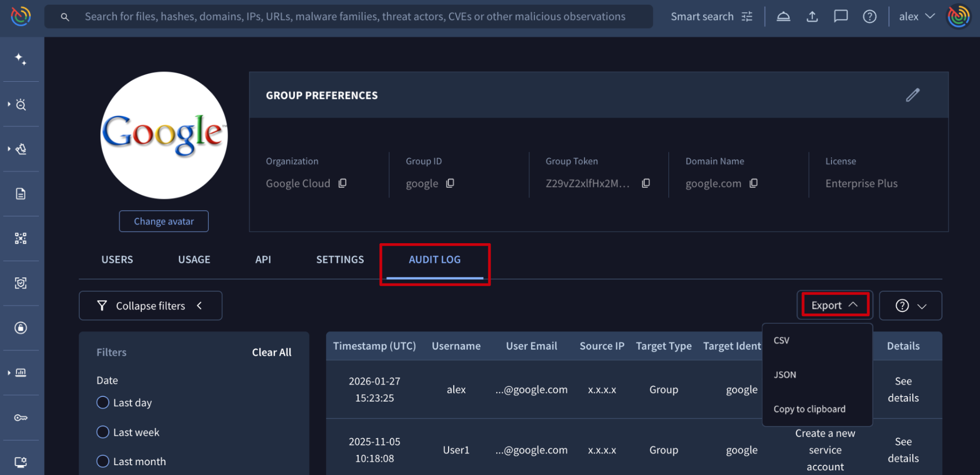980x475 pixels.
Task: Expand the monitor dashboard sidebar arrow
Action: pyautogui.click(x=9, y=373)
